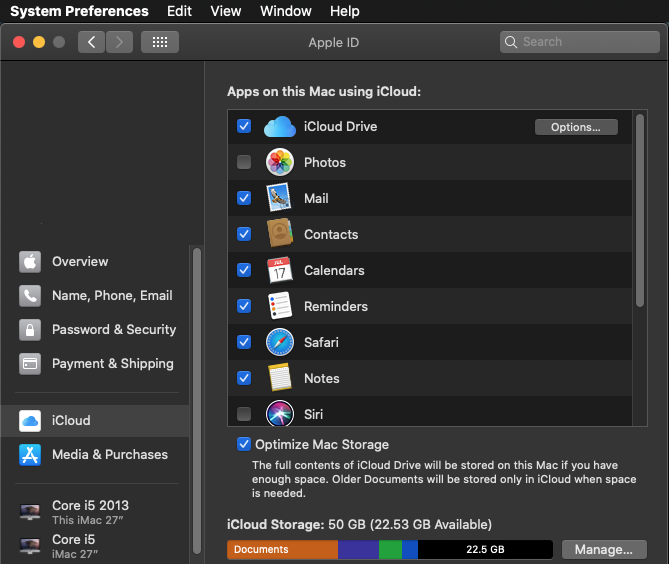Click the phone icon beside Name, Phone, Email

click(x=30, y=296)
